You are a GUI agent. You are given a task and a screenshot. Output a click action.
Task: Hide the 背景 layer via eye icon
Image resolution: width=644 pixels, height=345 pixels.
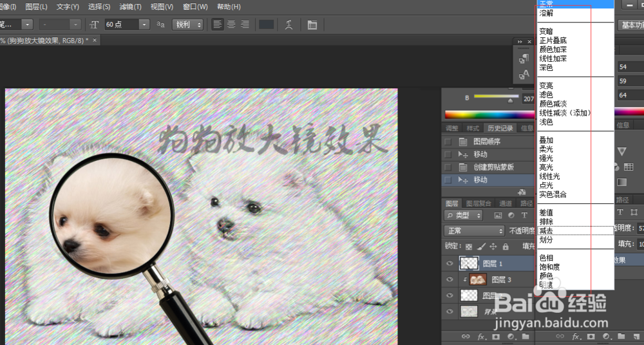pos(450,311)
